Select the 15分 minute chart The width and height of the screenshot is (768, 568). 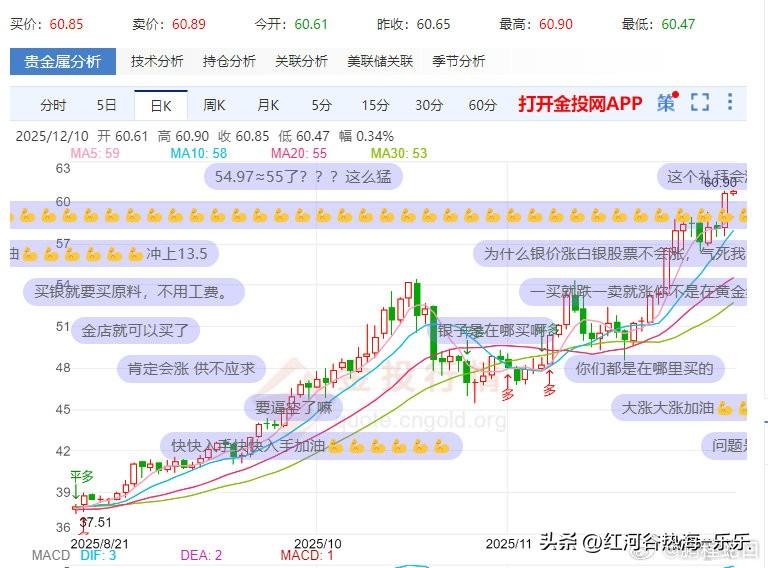tap(375, 105)
